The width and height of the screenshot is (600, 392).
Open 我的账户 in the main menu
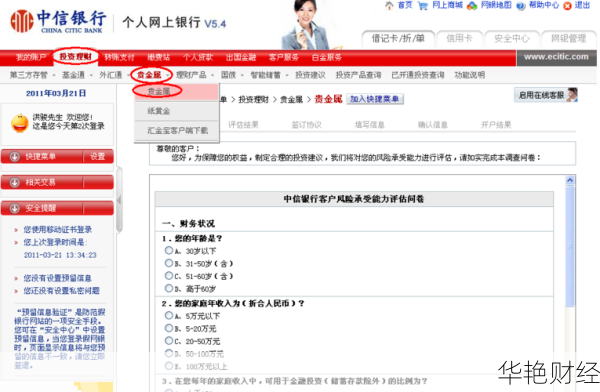pyautogui.click(x=31, y=57)
